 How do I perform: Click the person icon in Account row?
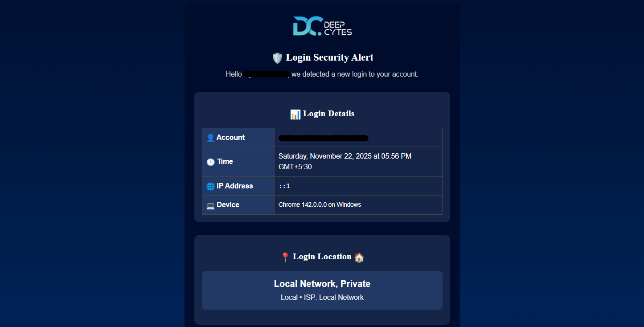pyautogui.click(x=210, y=138)
